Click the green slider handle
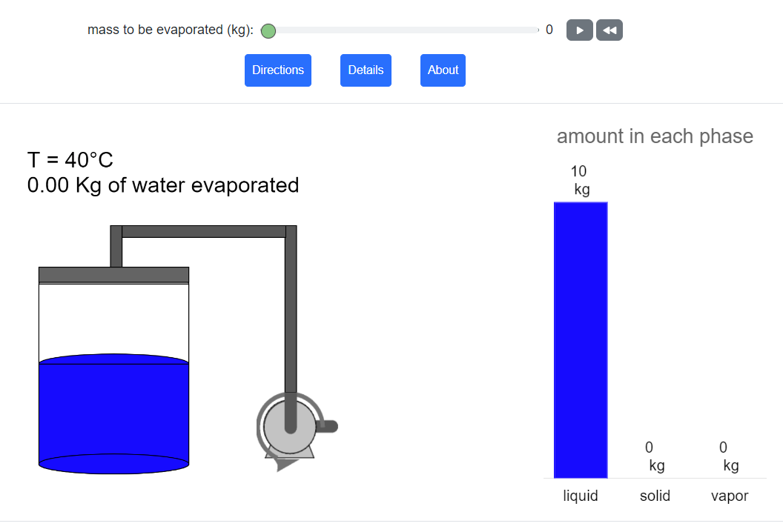The image size is (783, 532). 268,30
